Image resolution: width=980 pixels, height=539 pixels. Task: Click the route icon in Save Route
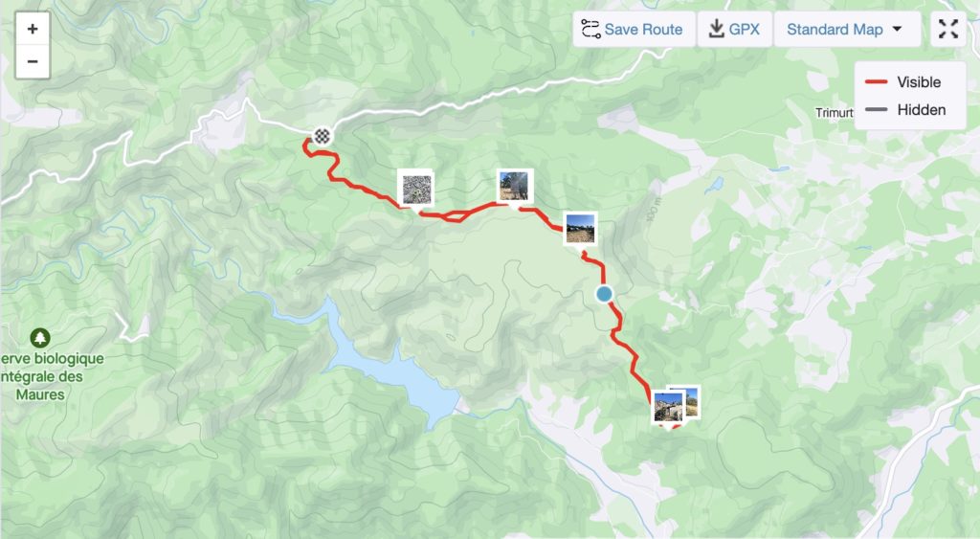tap(590, 29)
